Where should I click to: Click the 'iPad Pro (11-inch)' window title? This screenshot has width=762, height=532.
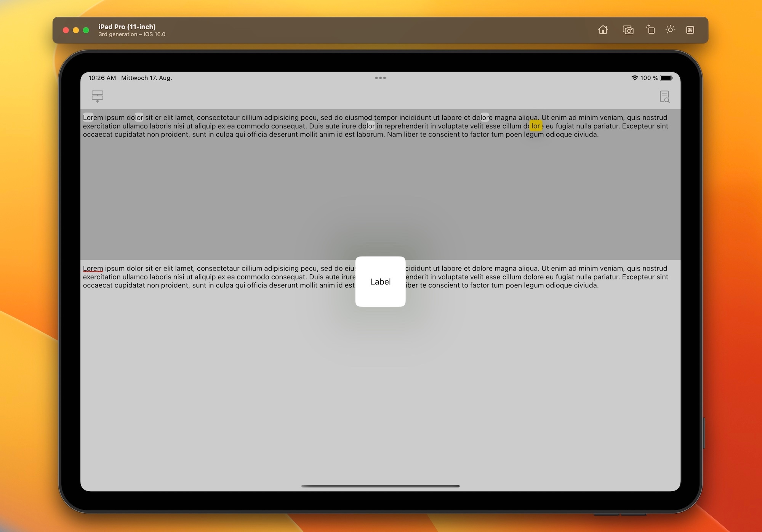click(x=127, y=27)
